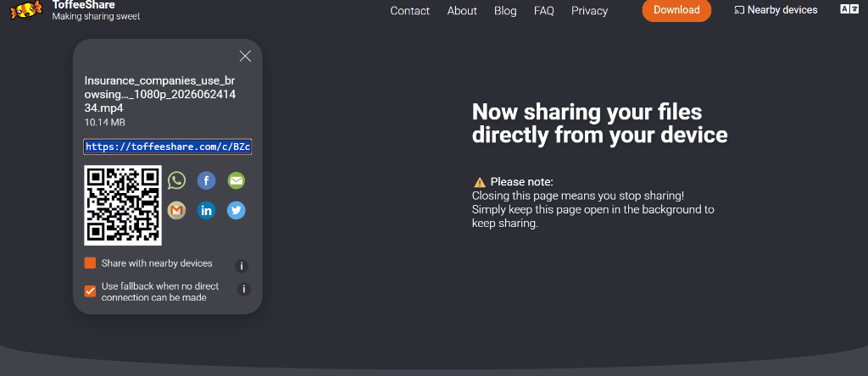Share link via WhatsApp icon

tap(176, 181)
